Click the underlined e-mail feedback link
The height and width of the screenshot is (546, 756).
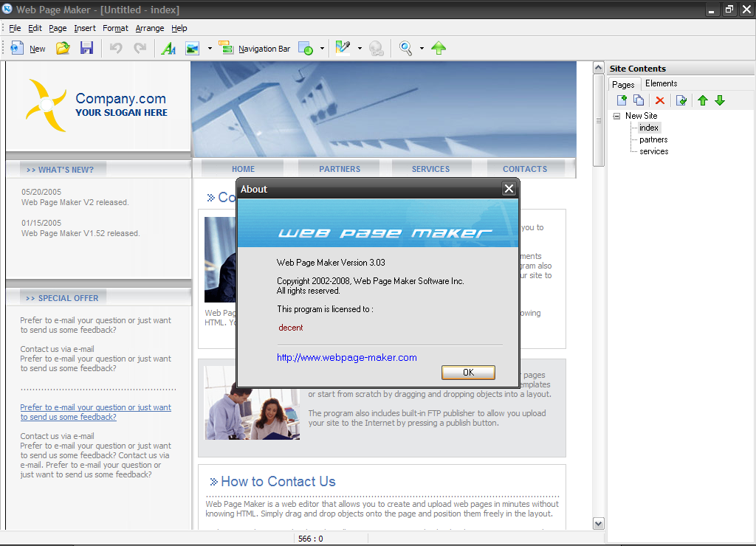pos(95,412)
